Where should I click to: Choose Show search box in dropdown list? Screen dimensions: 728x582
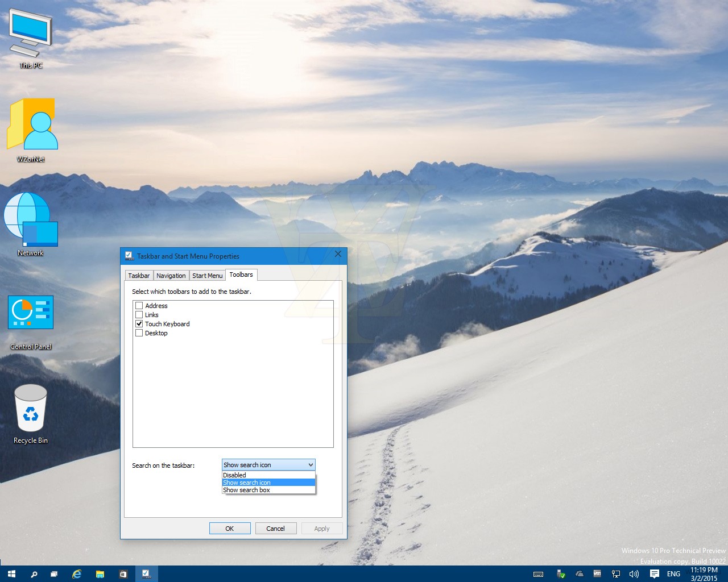click(x=268, y=490)
